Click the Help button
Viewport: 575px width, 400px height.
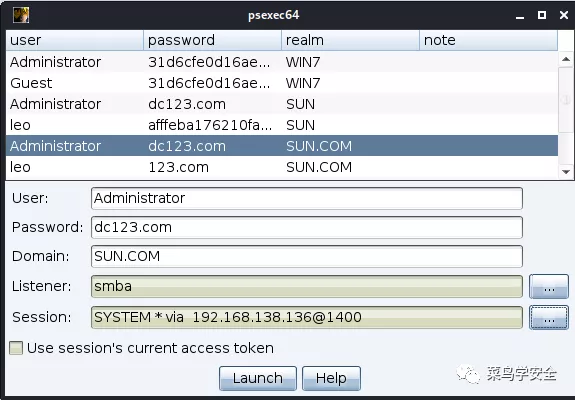coord(331,378)
